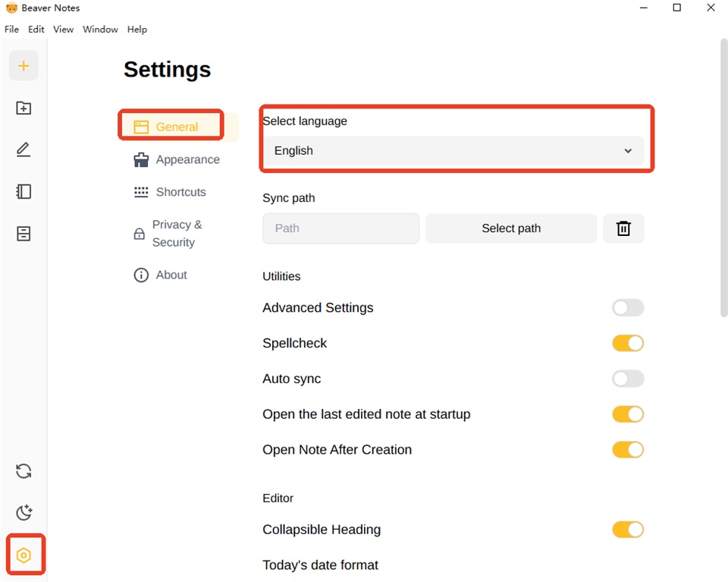Open the View menu

(x=63, y=30)
